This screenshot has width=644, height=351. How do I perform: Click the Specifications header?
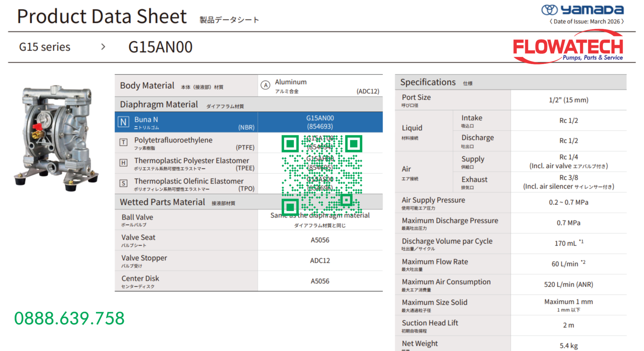click(428, 82)
